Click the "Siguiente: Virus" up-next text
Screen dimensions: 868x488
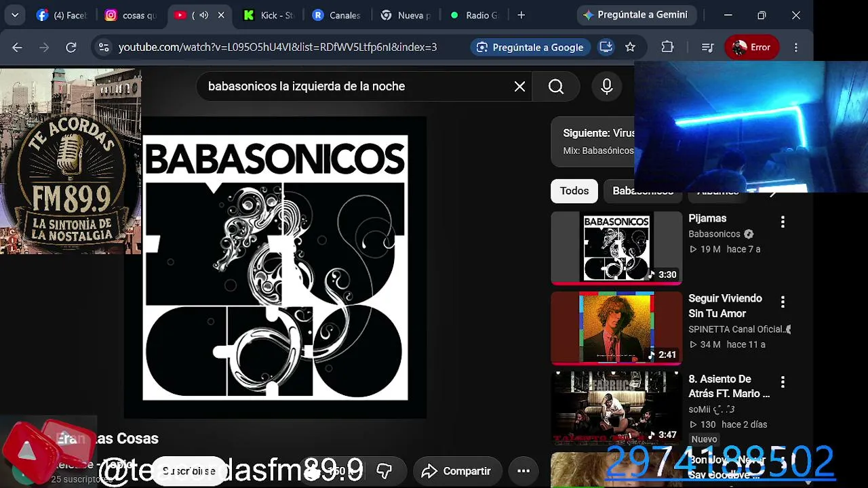click(599, 134)
